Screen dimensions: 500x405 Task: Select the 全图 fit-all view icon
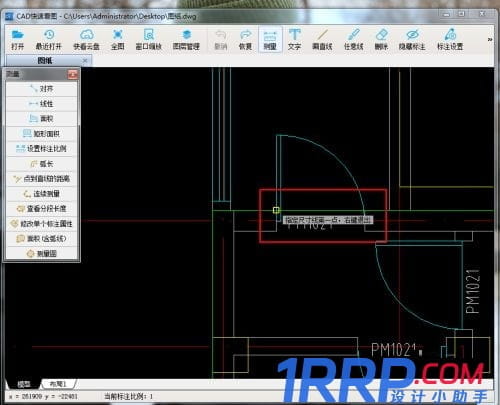(118, 39)
